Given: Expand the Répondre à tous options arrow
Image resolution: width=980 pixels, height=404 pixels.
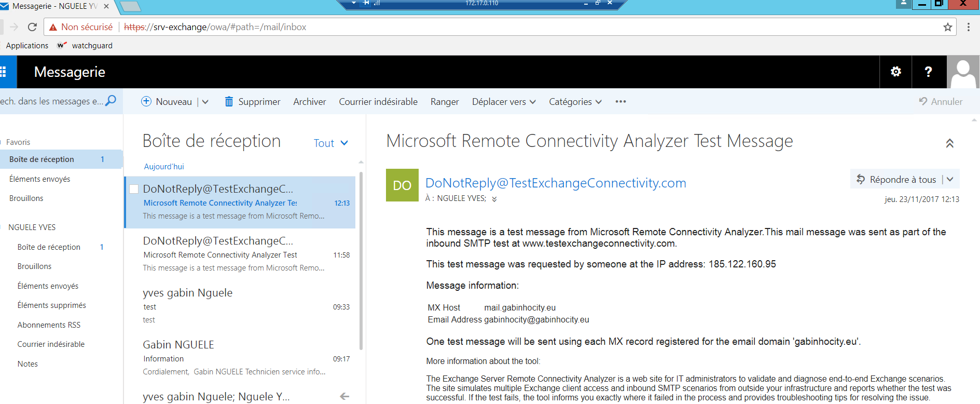Looking at the screenshot, I should tap(950, 179).
